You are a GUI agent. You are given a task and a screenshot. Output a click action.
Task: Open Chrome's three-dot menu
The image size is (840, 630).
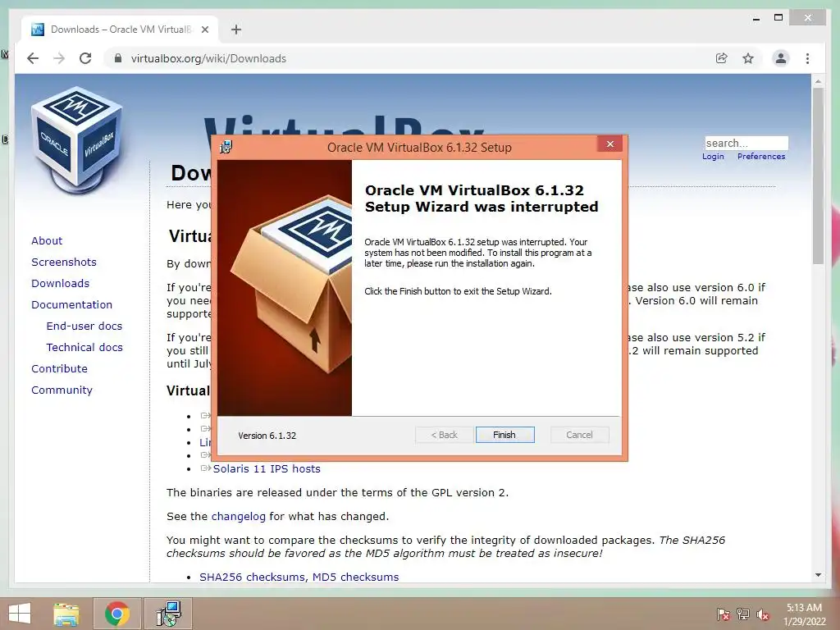(807, 58)
